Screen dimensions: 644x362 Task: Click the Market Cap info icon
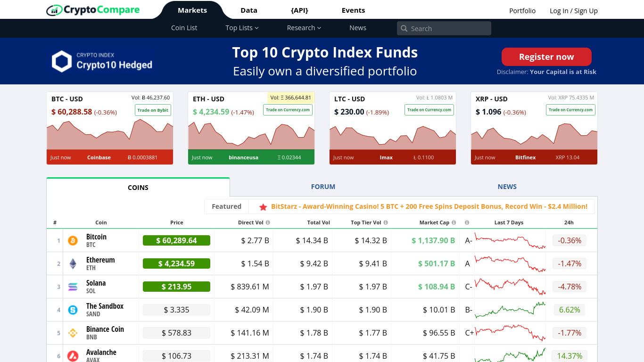point(454,222)
